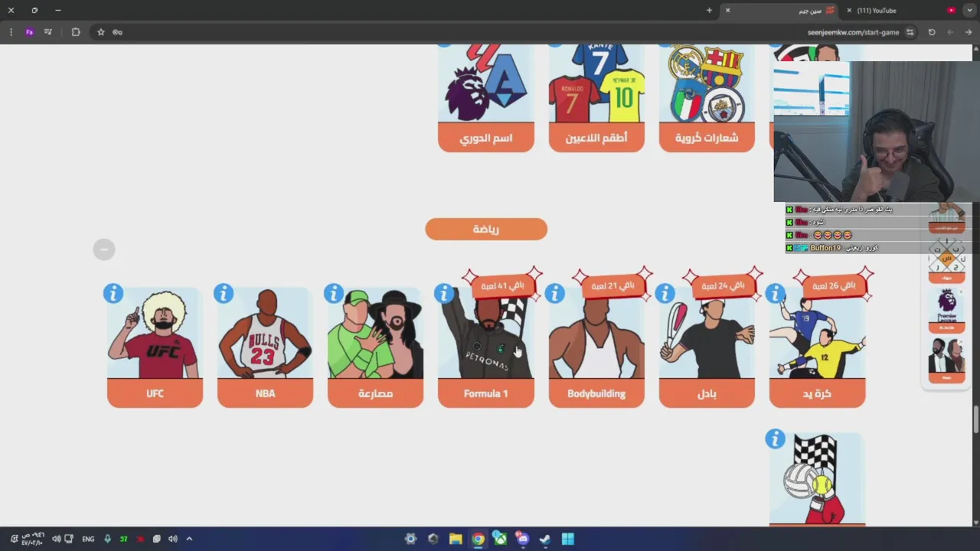The width and height of the screenshot is (980, 551).
Task: Open the purple chat app on taskbar
Action: 522,539
